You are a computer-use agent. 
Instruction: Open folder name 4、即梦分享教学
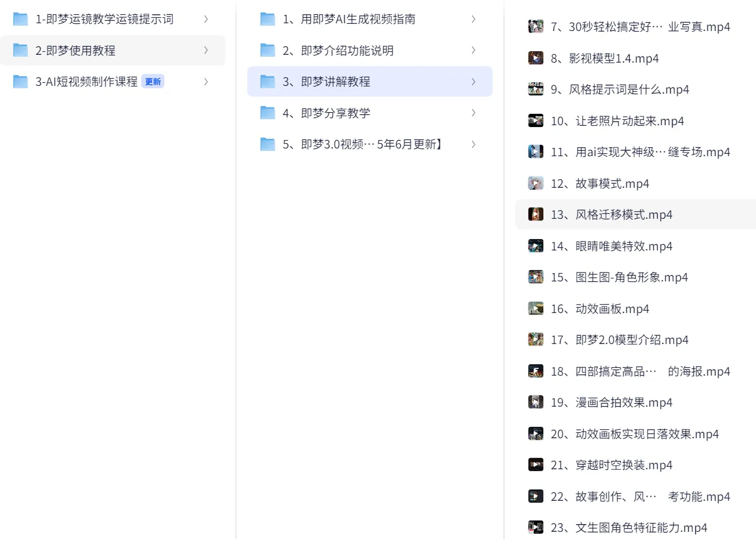click(x=326, y=113)
